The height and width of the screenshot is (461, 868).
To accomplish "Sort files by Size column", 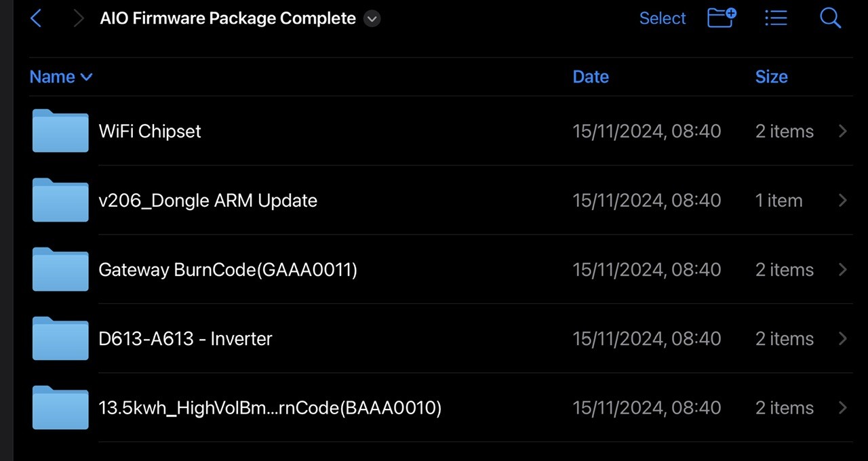I will tap(772, 77).
